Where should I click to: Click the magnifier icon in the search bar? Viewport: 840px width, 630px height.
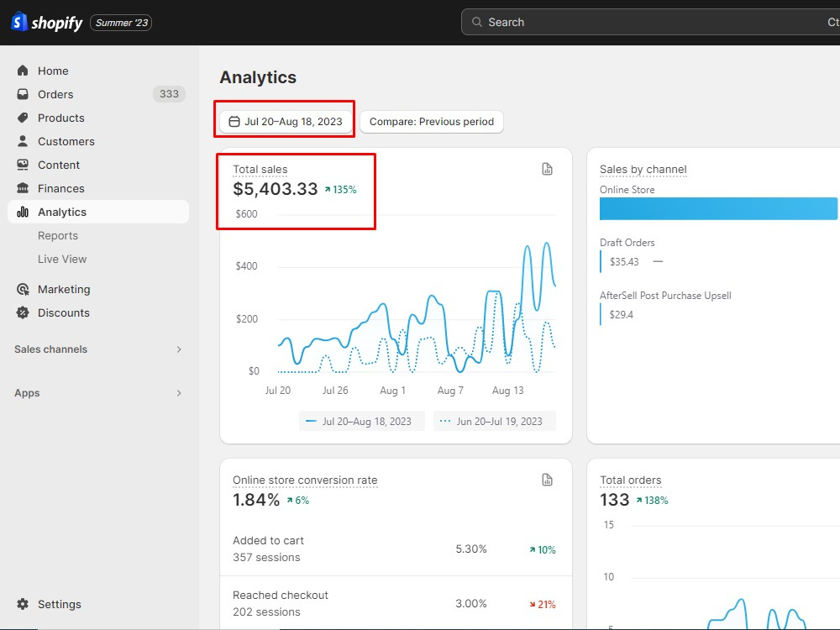[476, 22]
